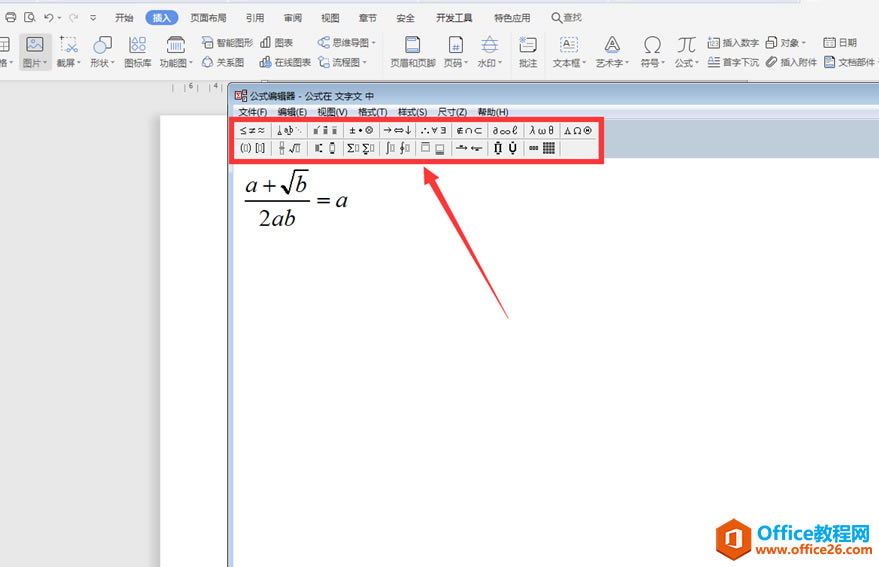Open subscript and superscript templates palette
This screenshot has width=879, height=567.
(x=325, y=148)
